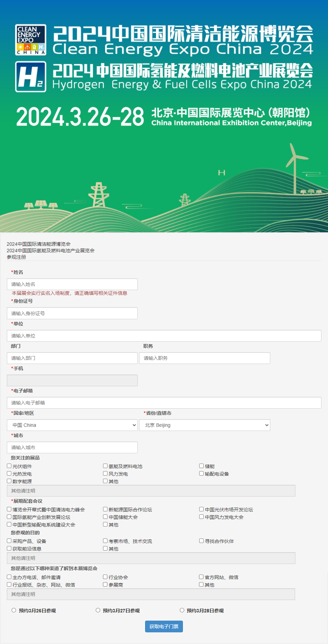Focus the 姓名 name input field
Viewport: 328px width, 644px height.
[x=72, y=284]
